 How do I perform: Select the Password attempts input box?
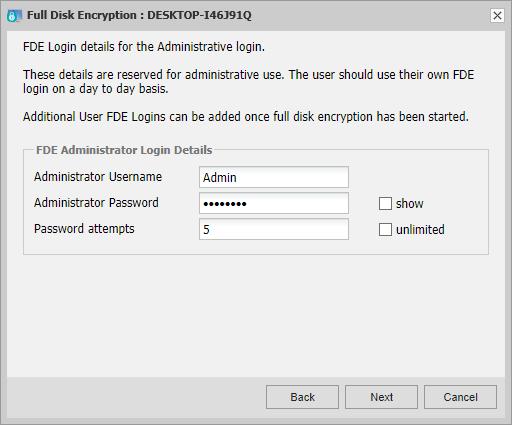[x=274, y=229]
